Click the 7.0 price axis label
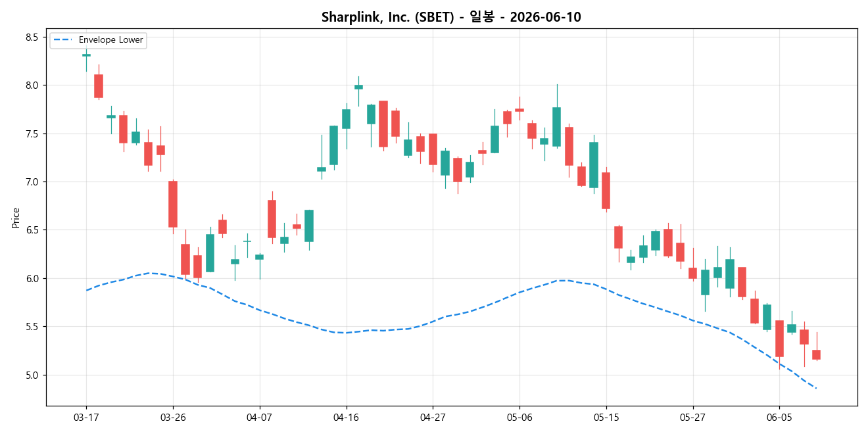This screenshot has width=868, height=434. click(33, 182)
